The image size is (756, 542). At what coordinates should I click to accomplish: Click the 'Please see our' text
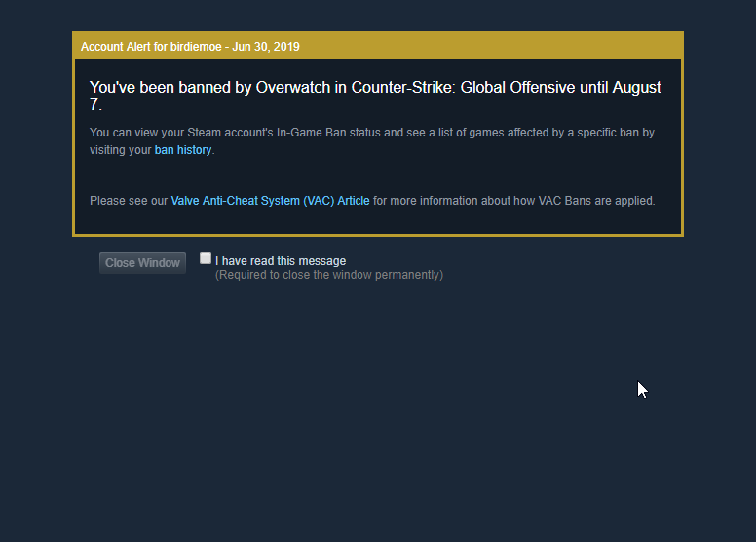click(129, 201)
